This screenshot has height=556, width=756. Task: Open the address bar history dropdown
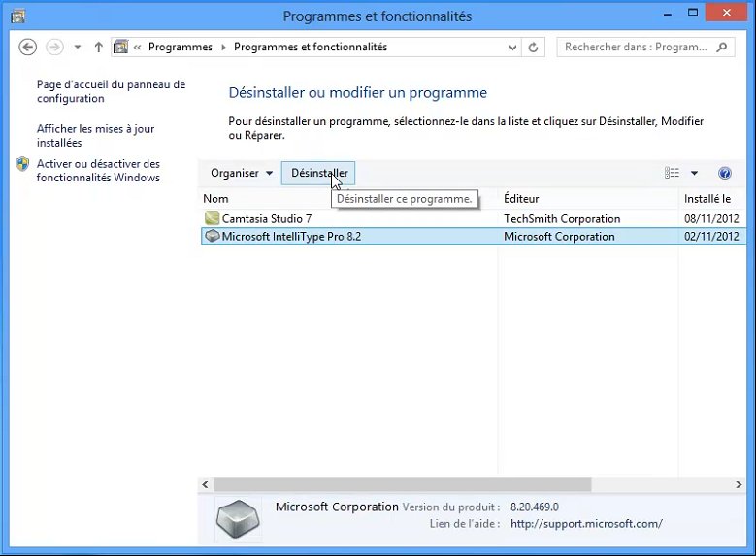coord(512,48)
